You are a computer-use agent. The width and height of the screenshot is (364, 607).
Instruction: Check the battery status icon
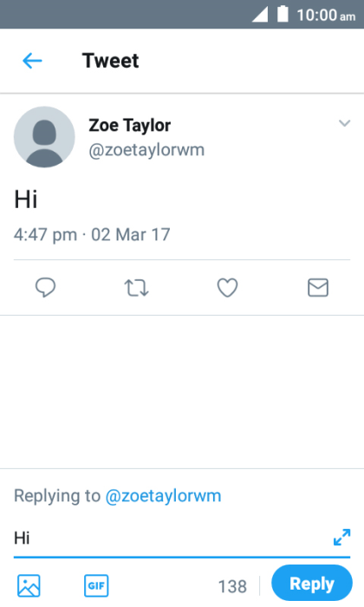click(283, 14)
